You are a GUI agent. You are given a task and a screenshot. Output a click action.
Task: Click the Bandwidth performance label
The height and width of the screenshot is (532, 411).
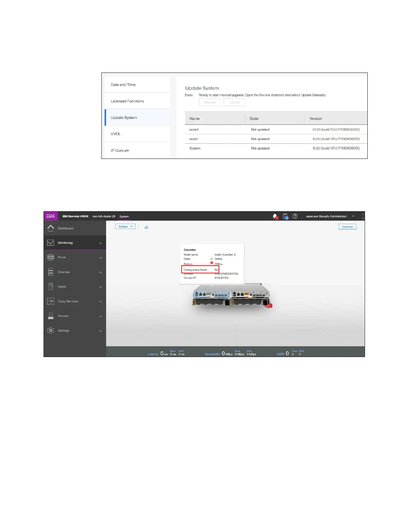pyautogui.click(x=212, y=354)
